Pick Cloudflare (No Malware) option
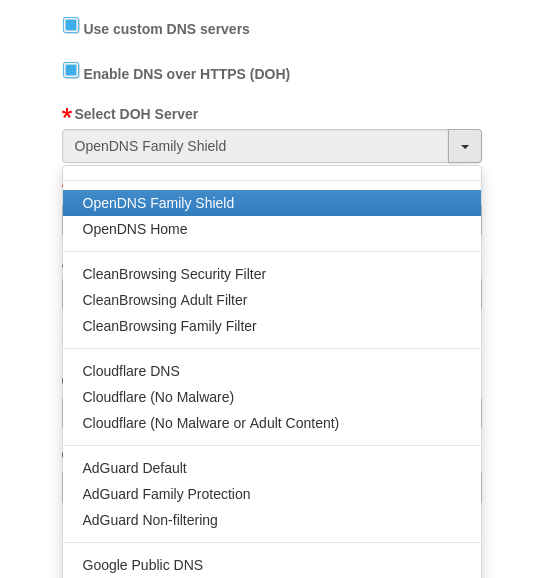This screenshot has width=559, height=578. (x=272, y=397)
